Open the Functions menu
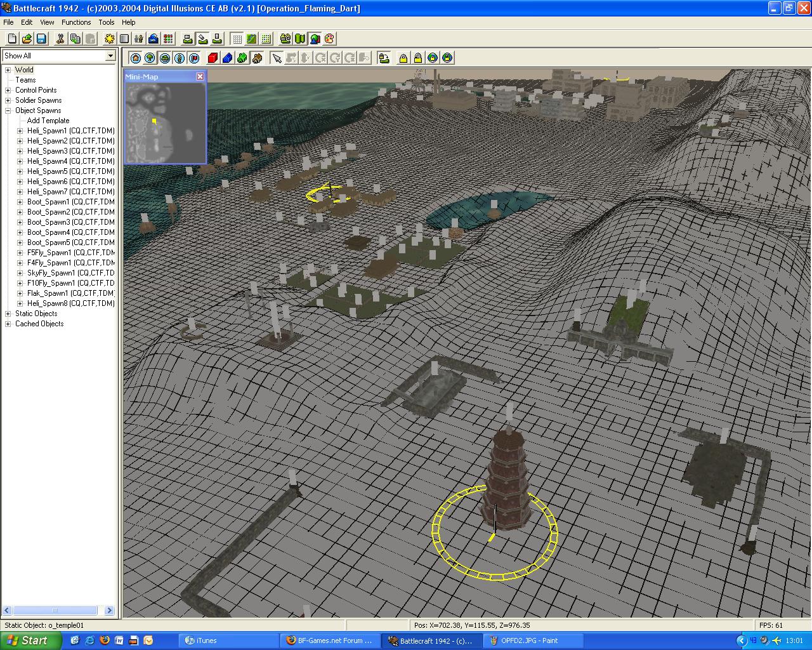Image resolution: width=812 pixels, height=650 pixels. tap(76, 22)
